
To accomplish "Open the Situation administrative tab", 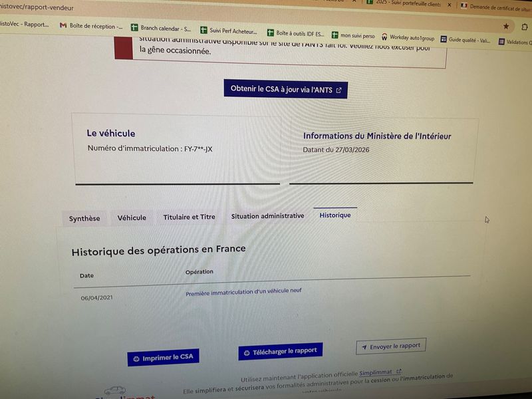I will coord(267,216).
